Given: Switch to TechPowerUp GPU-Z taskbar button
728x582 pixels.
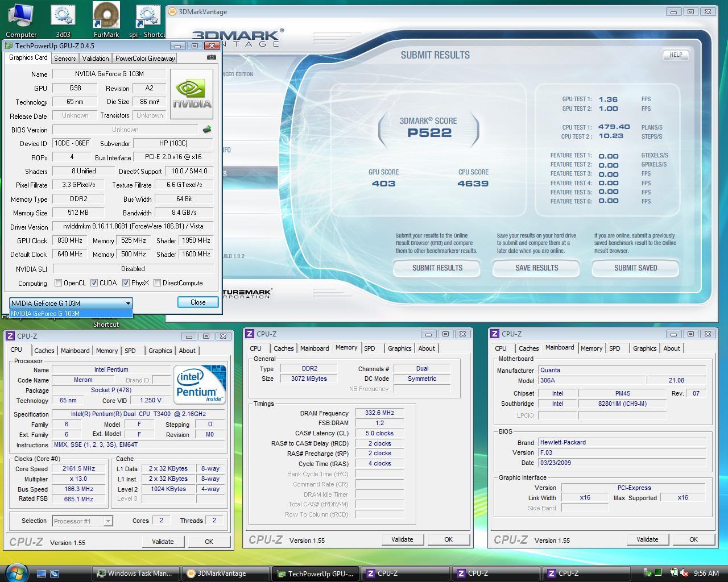Looking at the screenshot, I should pyautogui.click(x=316, y=573).
